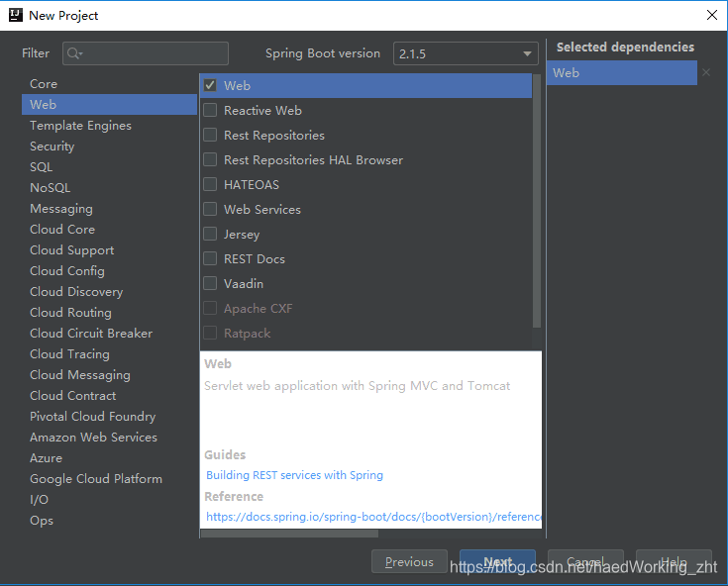Click the description pane horizontal scrollbar

(x=289, y=534)
